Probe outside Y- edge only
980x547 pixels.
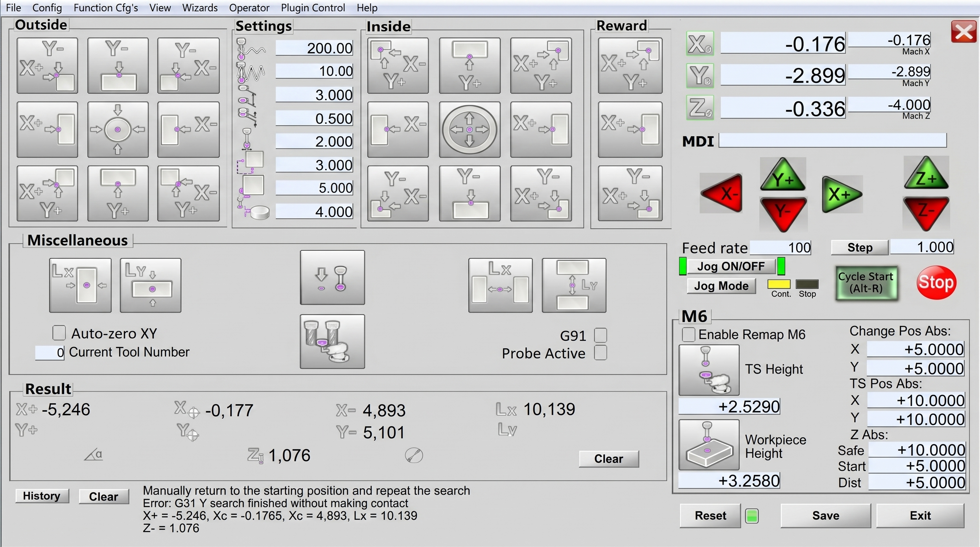coord(118,66)
